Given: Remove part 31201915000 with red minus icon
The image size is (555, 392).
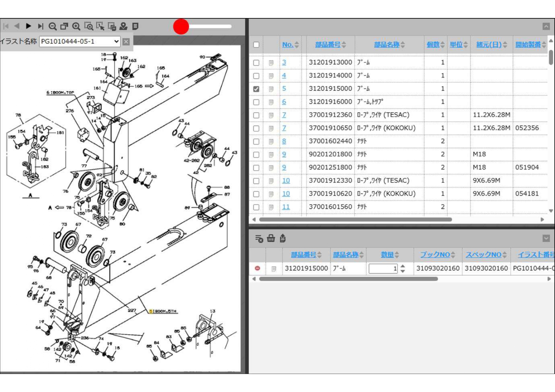Looking at the screenshot, I should click(257, 268).
